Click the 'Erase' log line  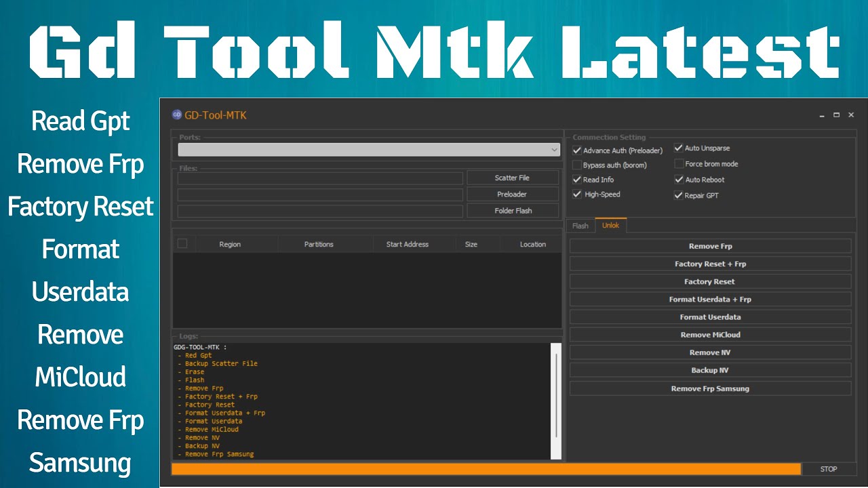(191, 371)
